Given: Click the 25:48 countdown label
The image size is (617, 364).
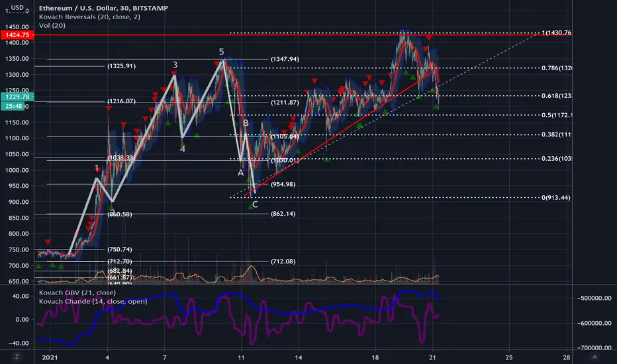Looking at the screenshot, I should 13,106.
